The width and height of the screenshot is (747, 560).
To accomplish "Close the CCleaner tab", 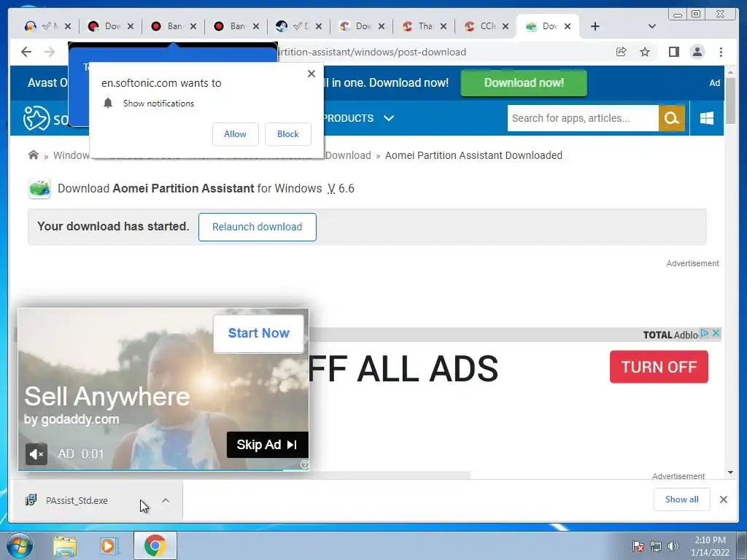I will (x=506, y=26).
